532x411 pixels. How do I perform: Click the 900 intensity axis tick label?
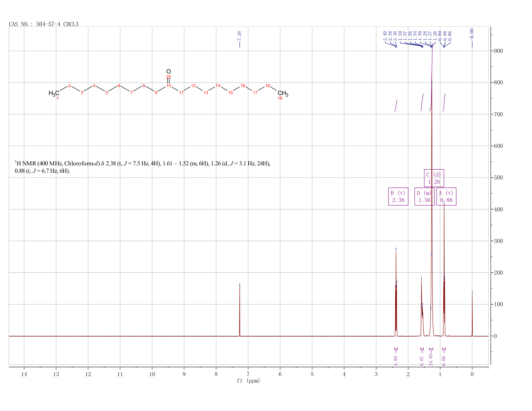pyautogui.click(x=498, y=51)
